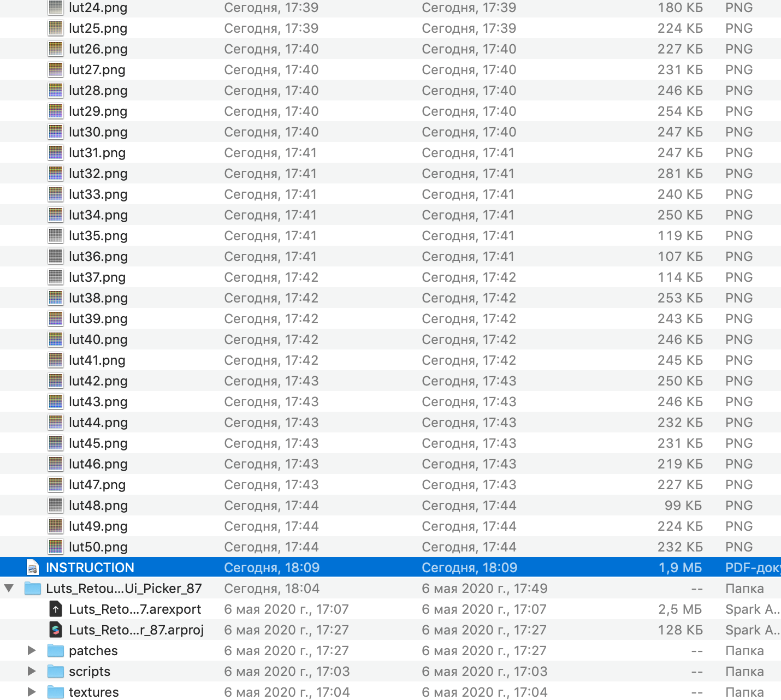Select the lut24.png file icon
781x700 pixels.
click(x=56, y=8)
